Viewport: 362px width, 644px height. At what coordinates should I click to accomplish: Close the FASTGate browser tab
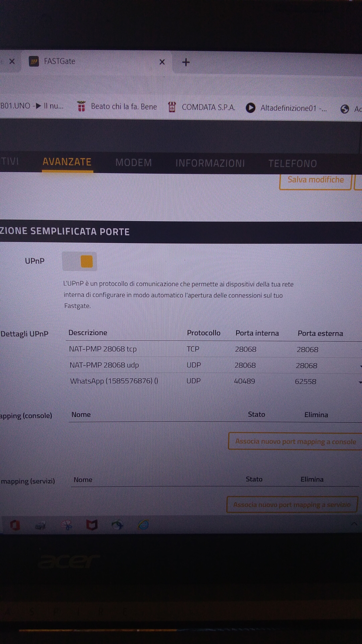click(162, 62)
